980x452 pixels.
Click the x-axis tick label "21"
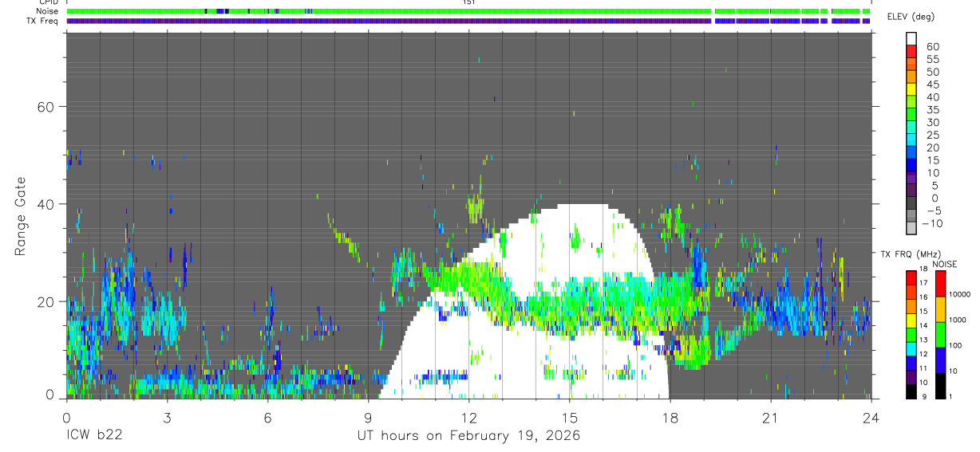tap(770, 417)
